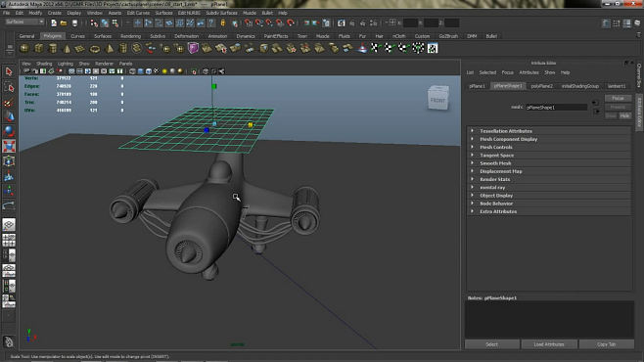
Task: Create a polygon plane from the shelf
Action: (x=80, y=49)
